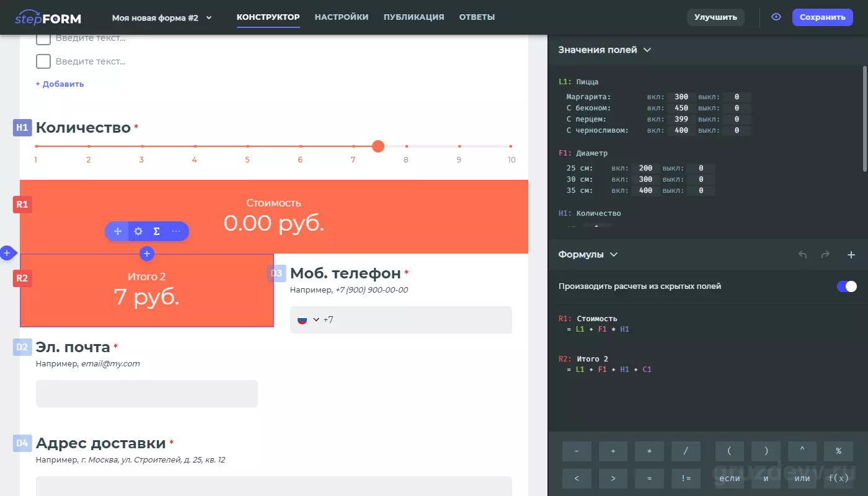Insert the multiply operator

pyautogui.click(x=650, y=451)
